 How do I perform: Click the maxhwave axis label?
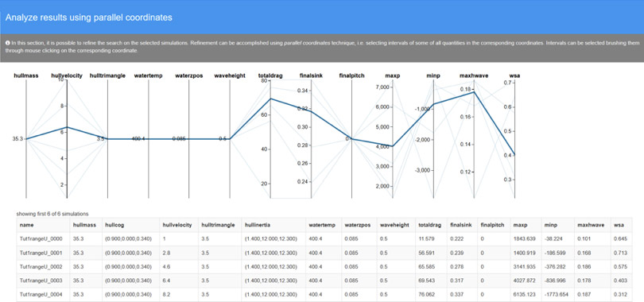point(474,75)
